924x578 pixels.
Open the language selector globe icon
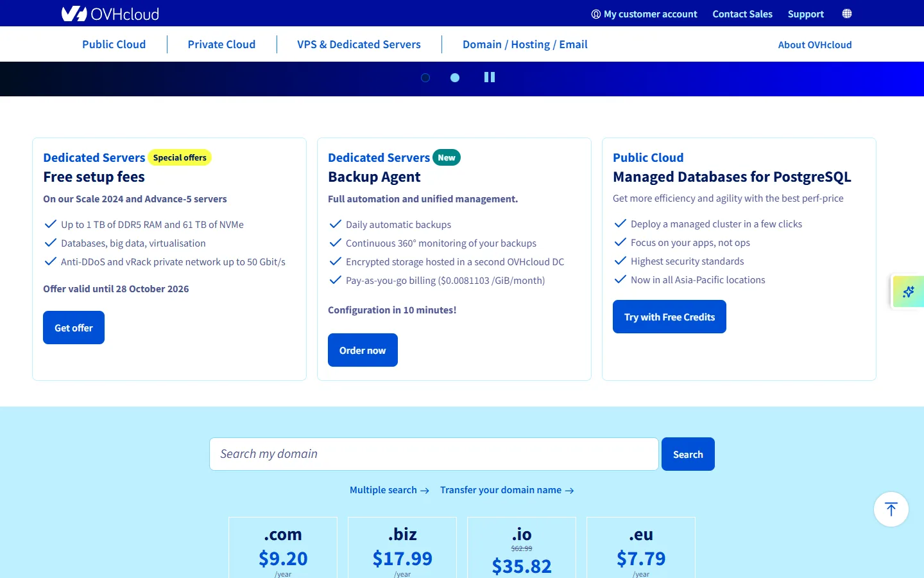pyautogui.click(x=847, y=13)
